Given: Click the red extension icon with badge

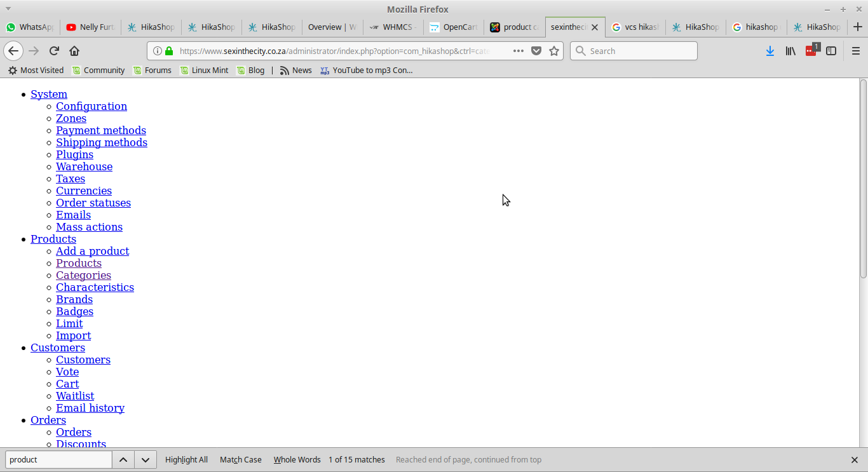Looking at the screenshot, I should click(x=812, y=50).
